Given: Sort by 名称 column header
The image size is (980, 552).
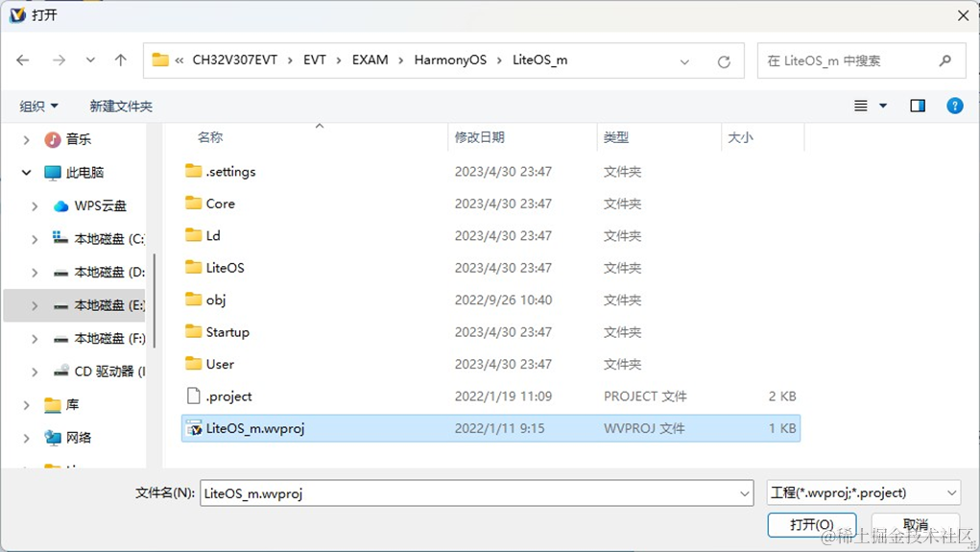Looking at the screenshot, I should coord(210,137).
